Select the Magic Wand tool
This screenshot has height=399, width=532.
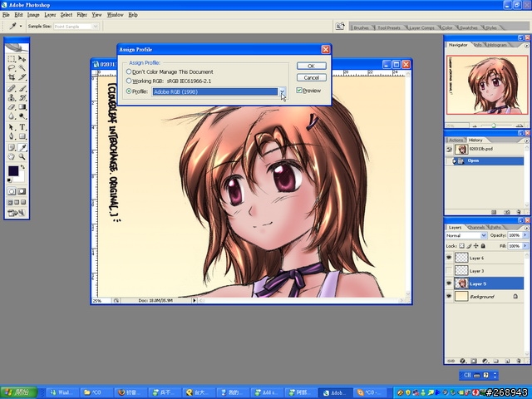click(22, 68)
